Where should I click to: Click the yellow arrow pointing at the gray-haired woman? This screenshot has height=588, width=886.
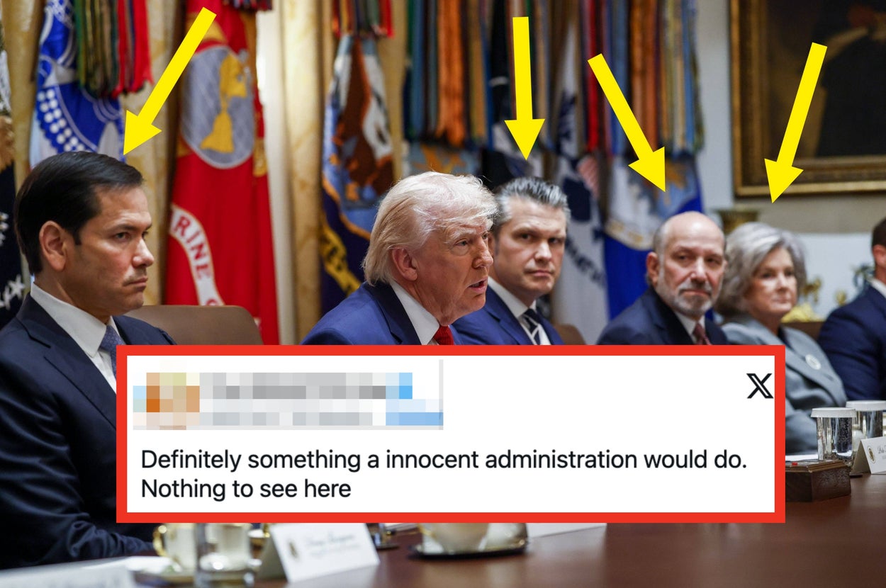pos(795,122)
